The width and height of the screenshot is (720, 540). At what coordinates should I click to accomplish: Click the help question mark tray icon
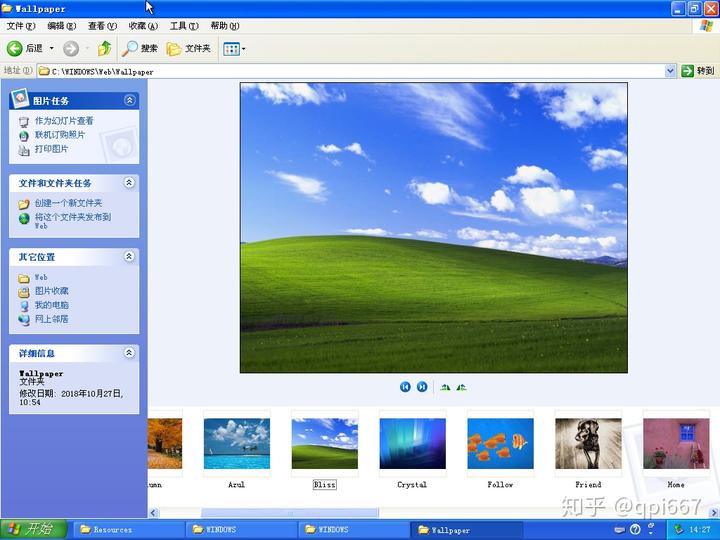click(635, 529)
